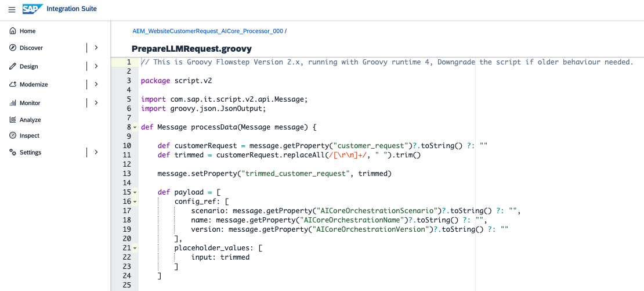644x291 pixels.
Task: Click the 'def Message processData' line
Action: [x=229, y=127]
